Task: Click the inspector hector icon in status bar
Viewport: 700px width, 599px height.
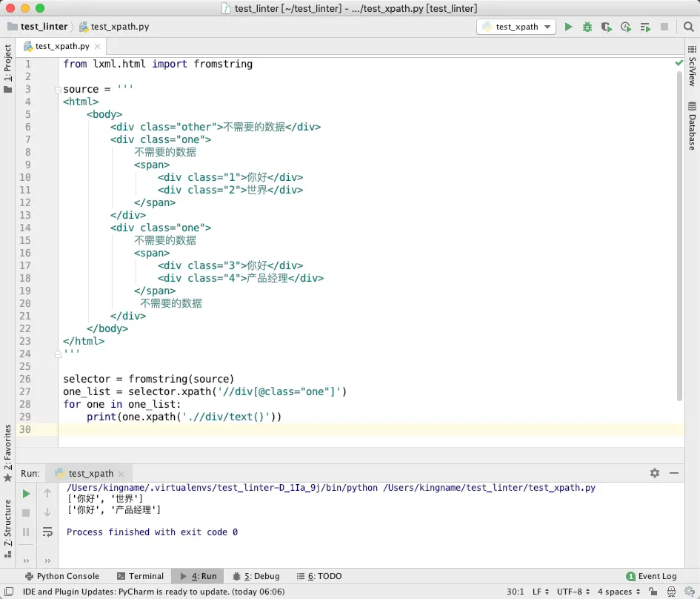Action: [671, 592]
